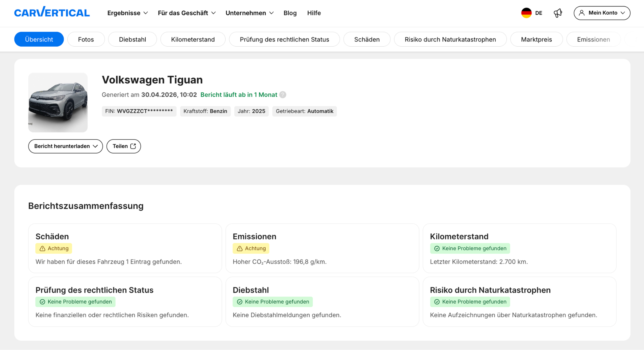Click the German flag icon
This screenshot has height=350, width=644.
tap(526, 13)
